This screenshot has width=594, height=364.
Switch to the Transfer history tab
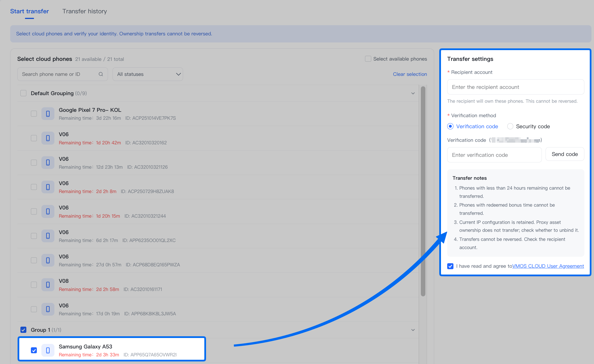click(x=84, y=11)
